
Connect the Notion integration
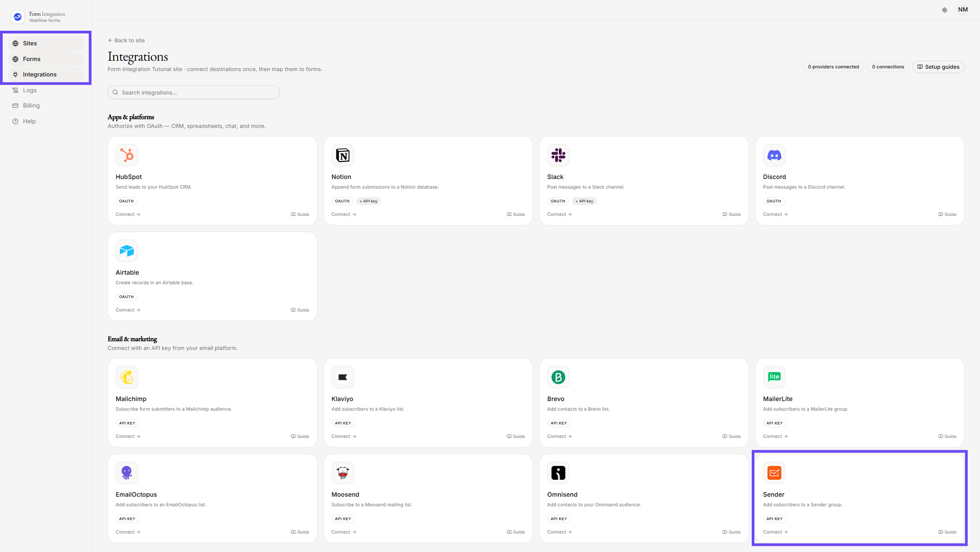344,214
